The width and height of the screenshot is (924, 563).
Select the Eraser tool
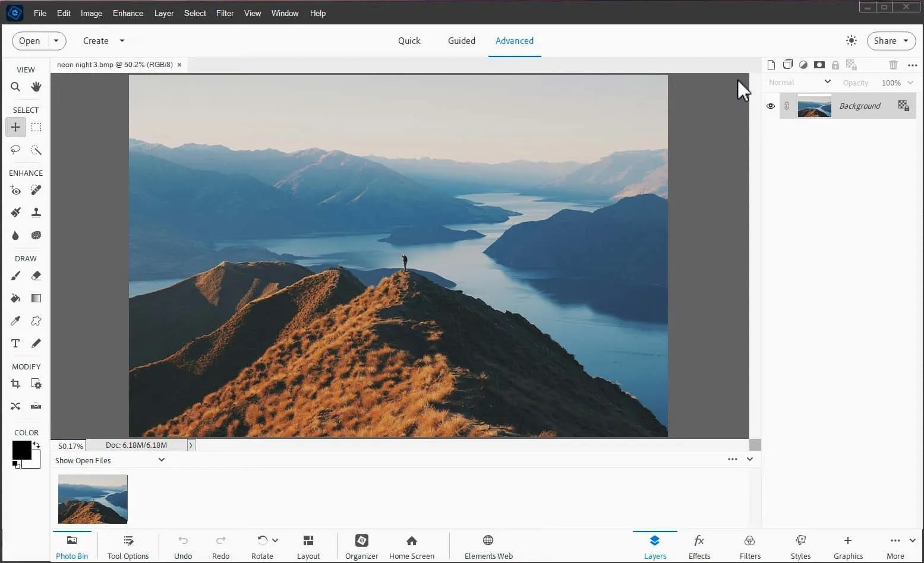point(36,276)
